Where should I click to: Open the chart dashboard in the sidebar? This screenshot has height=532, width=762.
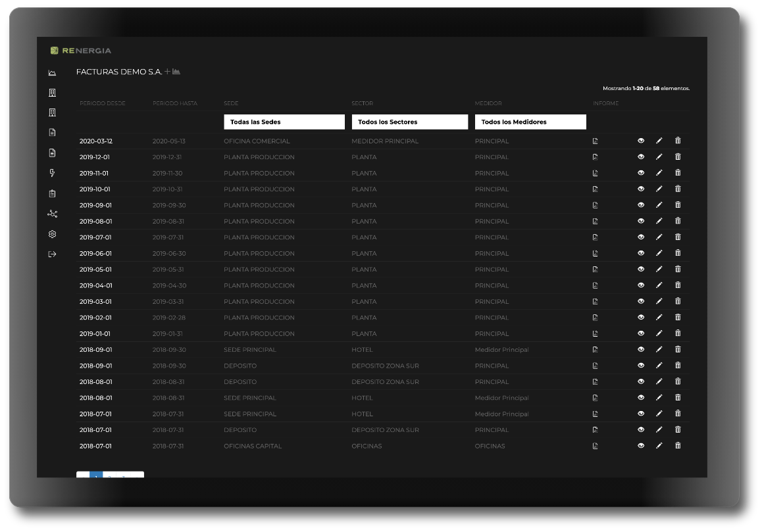pyautogui.click(x=53, y=73)
